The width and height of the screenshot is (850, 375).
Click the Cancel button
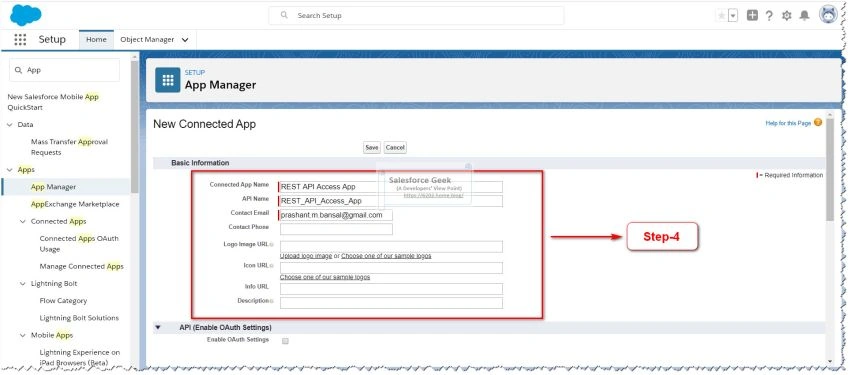(x=395, y=147)
